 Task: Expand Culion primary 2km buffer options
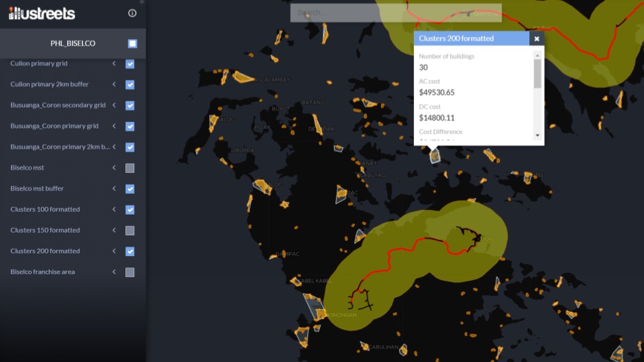tap(114, 84)
